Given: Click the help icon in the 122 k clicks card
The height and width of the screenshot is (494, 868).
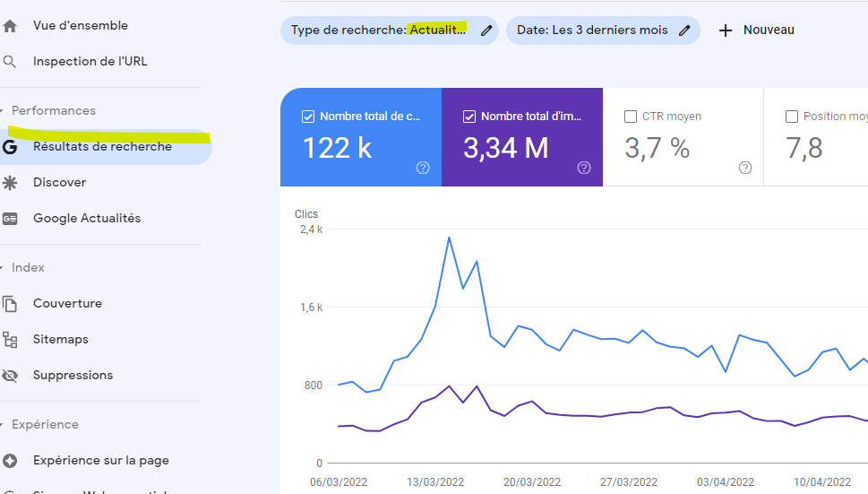Looking at the screenshot, I should [x=423, y=168].
